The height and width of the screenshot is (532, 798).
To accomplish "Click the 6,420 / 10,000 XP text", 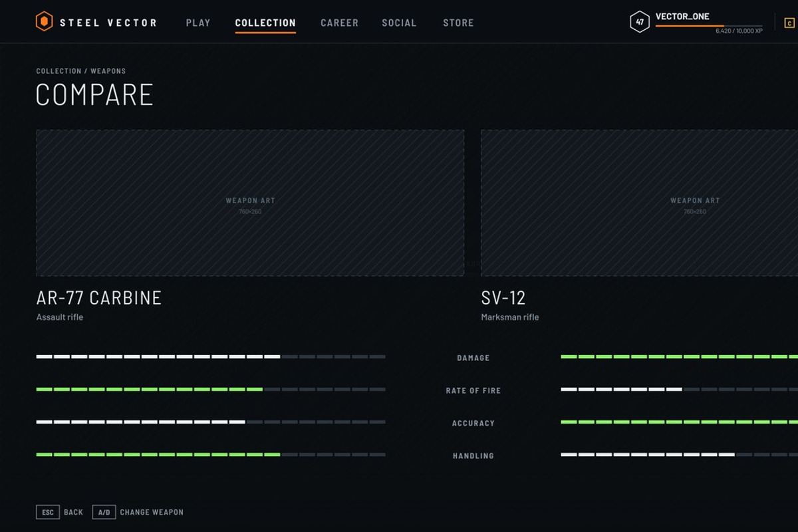I will pyautogui.click(x=739, y=31).
